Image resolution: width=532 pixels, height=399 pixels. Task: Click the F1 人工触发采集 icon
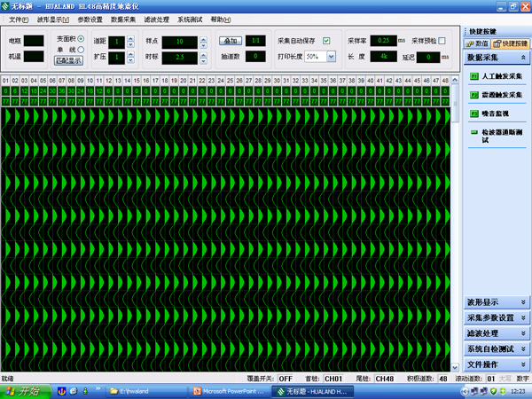click(473, 77)
